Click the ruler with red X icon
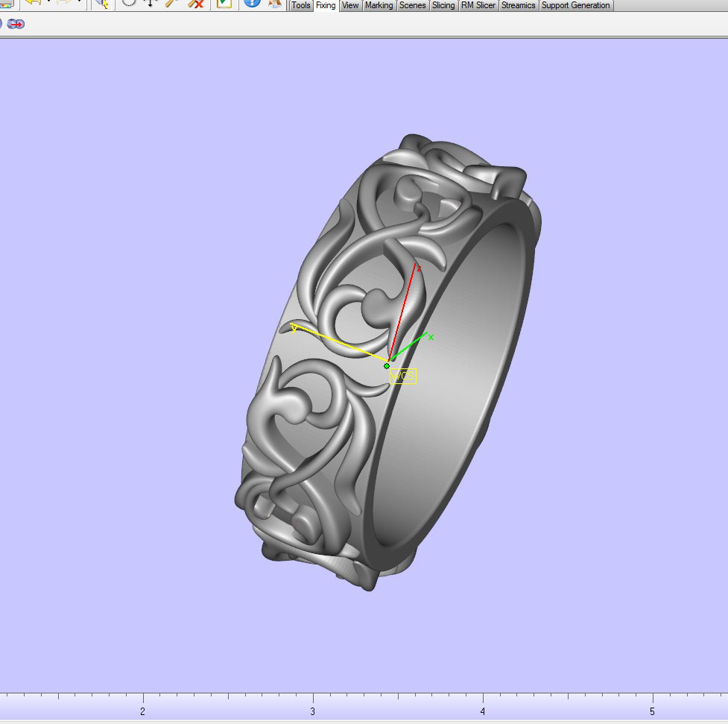The height and width of the screenshot is (724, 728). (196, 4)
